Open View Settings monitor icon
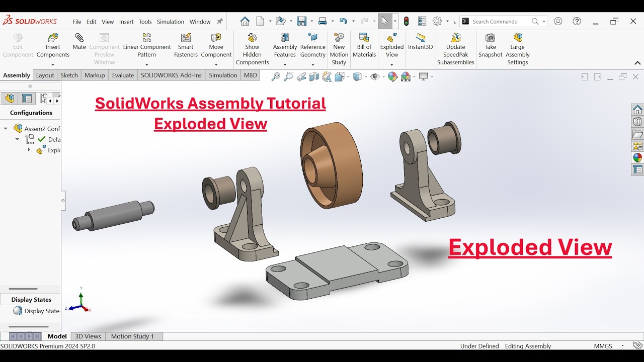 [424, 76]
